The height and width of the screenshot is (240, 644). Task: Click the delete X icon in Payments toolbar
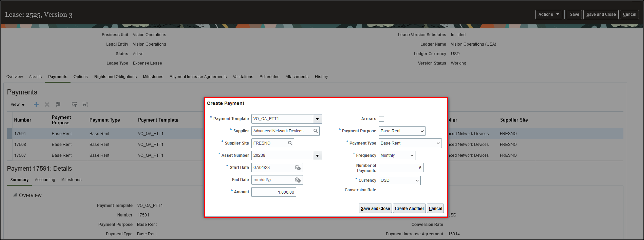pos(47,105)
